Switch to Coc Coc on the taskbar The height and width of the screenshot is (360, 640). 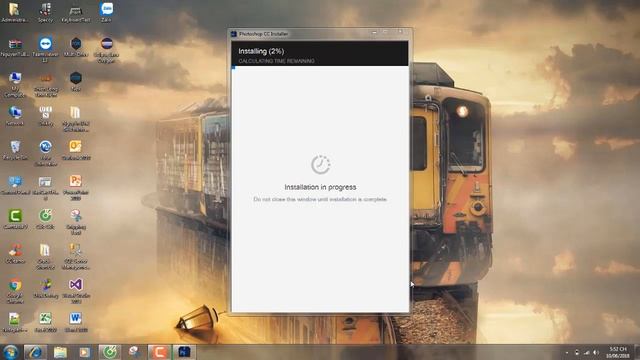click(109, 352)
